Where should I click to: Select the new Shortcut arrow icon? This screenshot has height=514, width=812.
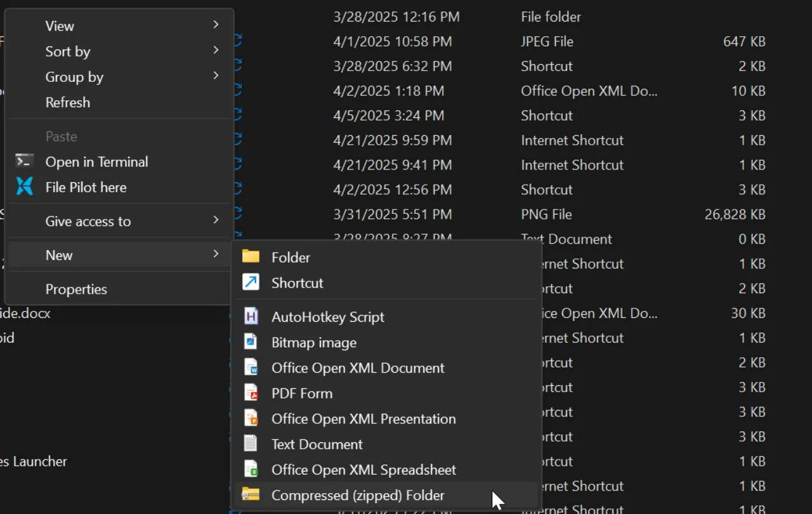click(x=250, y=283)
